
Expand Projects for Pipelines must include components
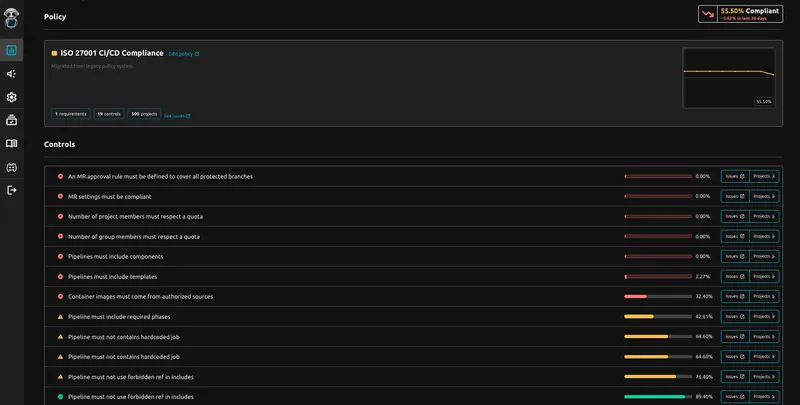coord(764,256)
